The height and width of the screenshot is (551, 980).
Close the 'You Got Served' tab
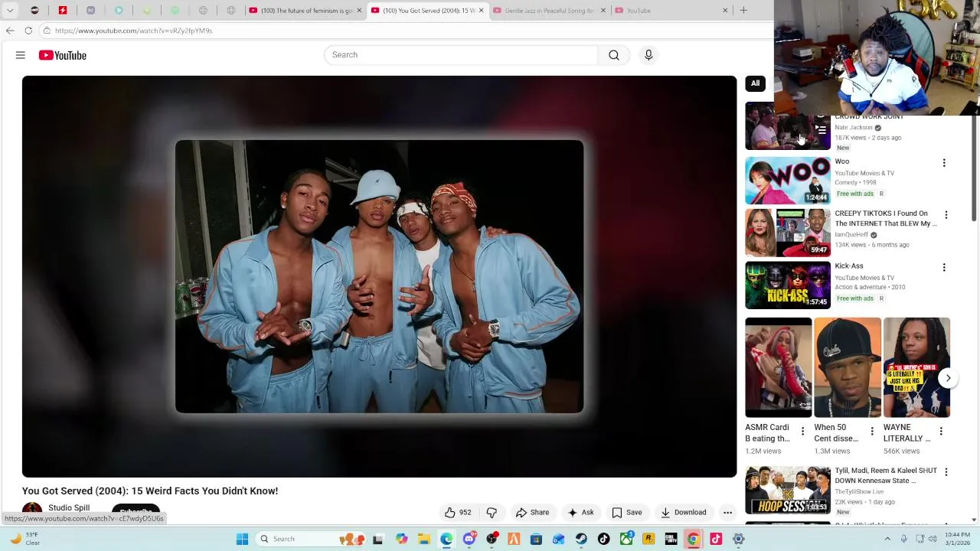click(x=481, y=11)
